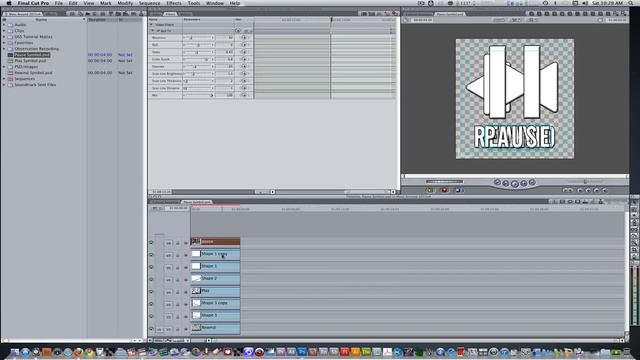Screen dimensions: 640x360
Task: Toggle Auto Select on the Play clip's track
Action: point(186,292)
